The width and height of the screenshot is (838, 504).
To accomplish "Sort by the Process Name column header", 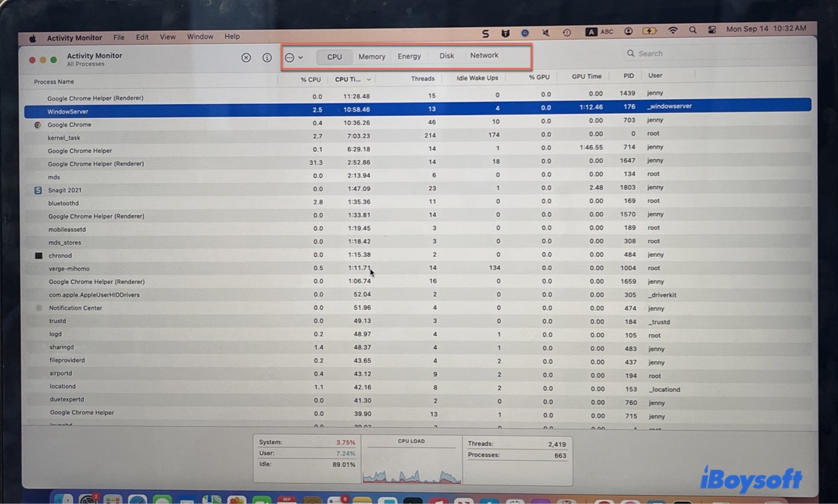I will pos(54,82).
